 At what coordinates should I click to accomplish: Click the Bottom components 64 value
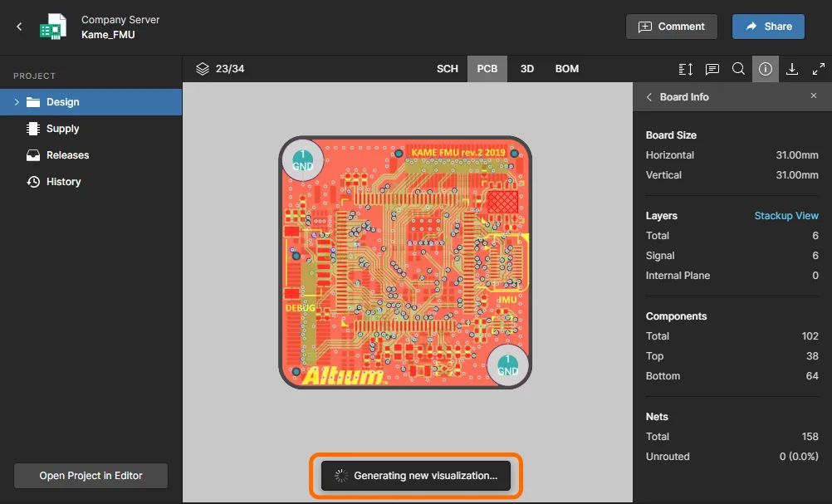(812, 375)
